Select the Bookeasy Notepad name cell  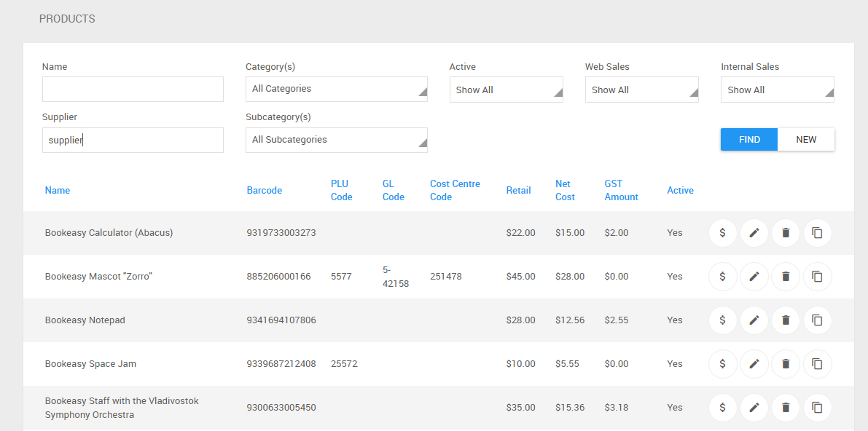point(85,320)
